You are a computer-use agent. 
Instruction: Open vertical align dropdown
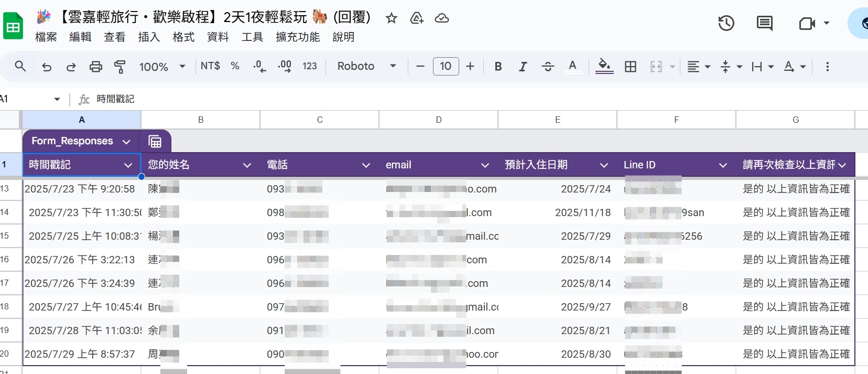732,67
